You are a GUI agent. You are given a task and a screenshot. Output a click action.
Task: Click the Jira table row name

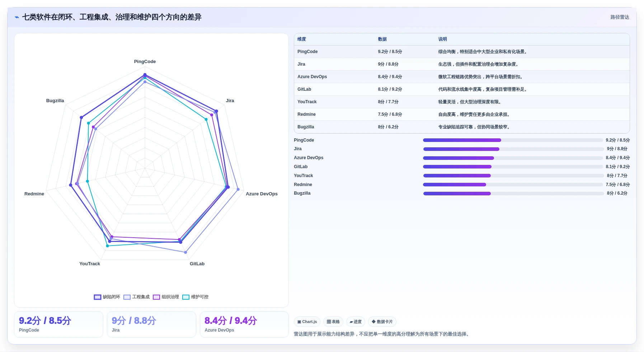click(301, 64)
